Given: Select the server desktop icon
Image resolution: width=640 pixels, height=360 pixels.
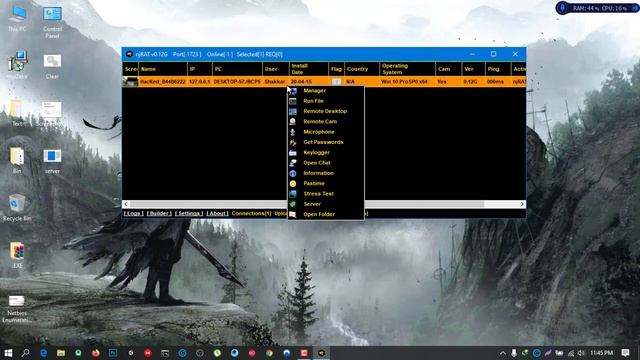Looking at the screenshot, I should (52, 161).
